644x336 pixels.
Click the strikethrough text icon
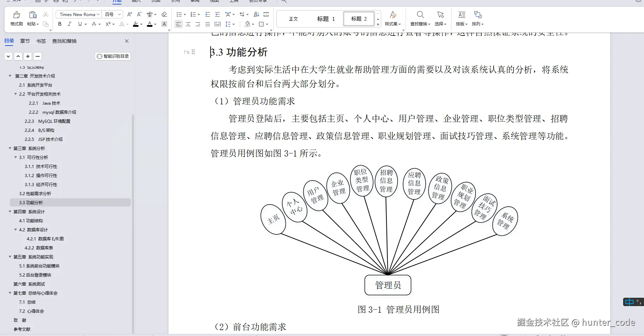pos(94,24)
